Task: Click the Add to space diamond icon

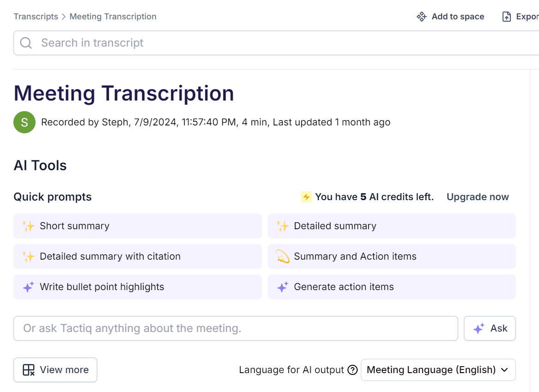Action: (x=421, y=17)
